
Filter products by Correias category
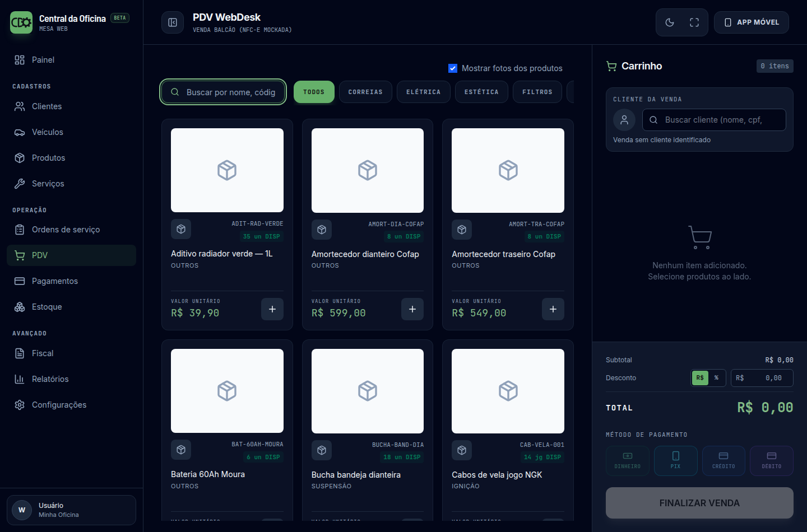(x=365, y=92)
